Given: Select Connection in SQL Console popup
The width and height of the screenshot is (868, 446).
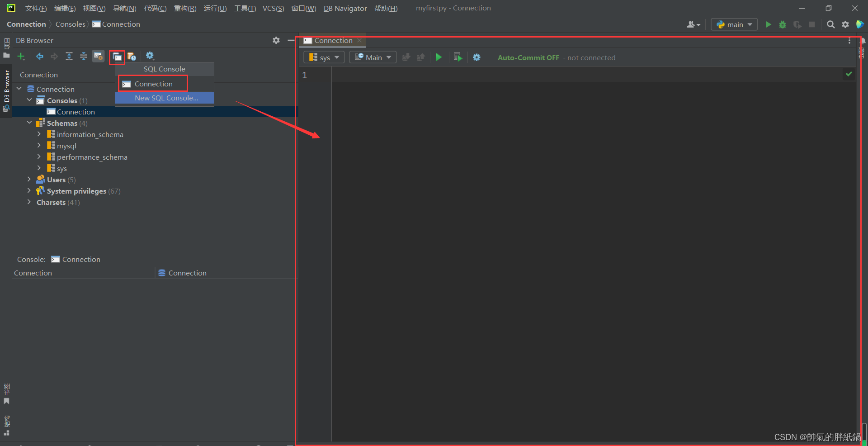Looking at the screenshot, I should (153, 84).
